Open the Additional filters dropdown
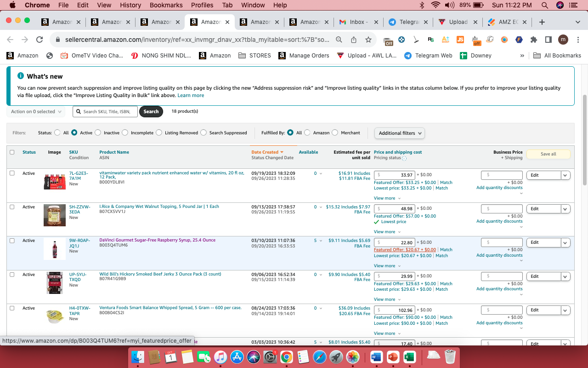The image size is (588, 368). tap(400, 133)
